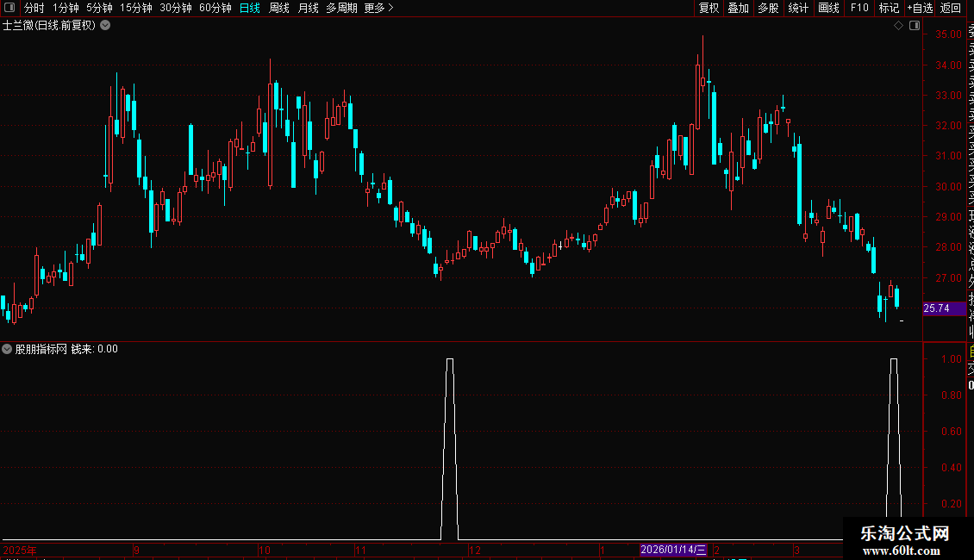The width and height of the screenshot is (974, 560).
Task: Expand the 更多 periods menu
Action: click(x=378, y=8)
